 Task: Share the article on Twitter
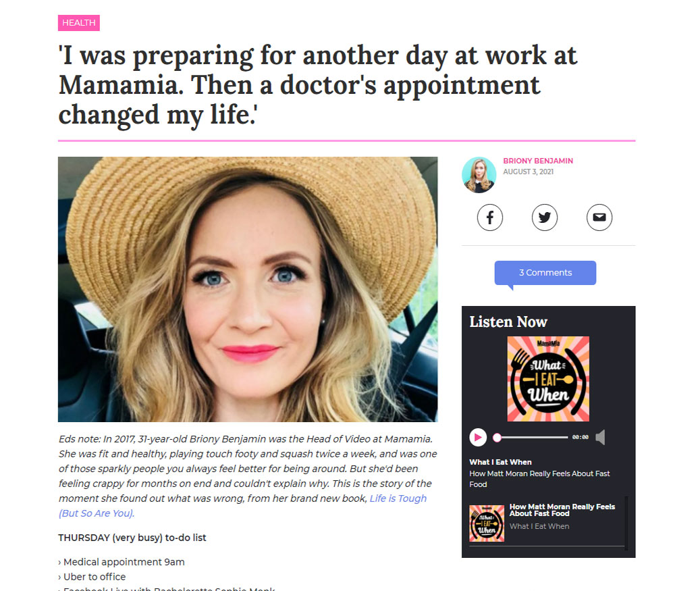[x=544, y=217]
